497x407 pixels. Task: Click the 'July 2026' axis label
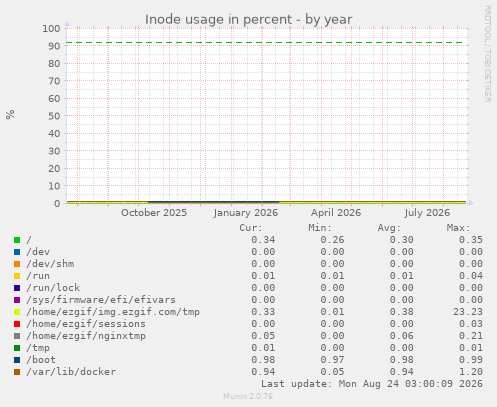tap(427, 213)
